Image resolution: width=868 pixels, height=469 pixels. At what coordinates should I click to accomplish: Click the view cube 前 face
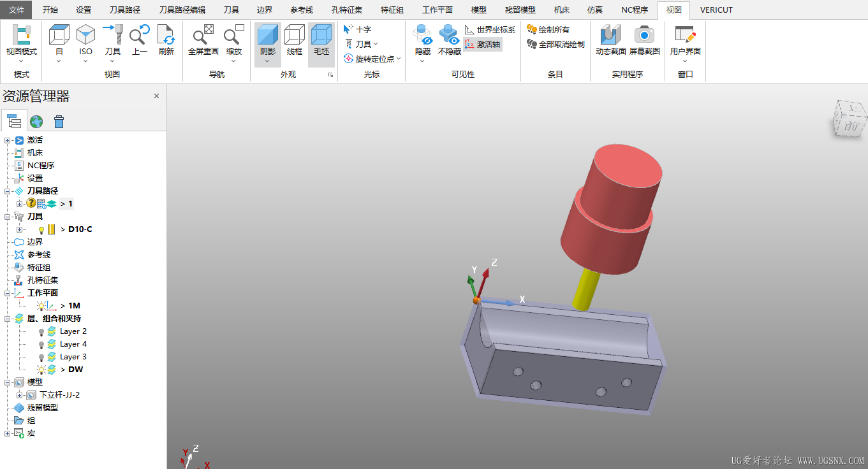click(x=852, y=126)
